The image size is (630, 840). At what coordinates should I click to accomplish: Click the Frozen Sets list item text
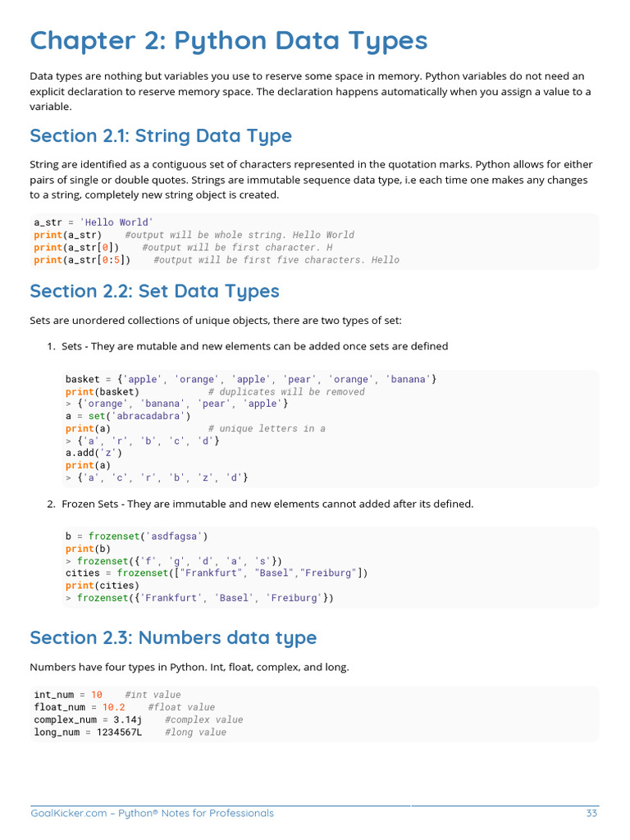pos(267,504)
